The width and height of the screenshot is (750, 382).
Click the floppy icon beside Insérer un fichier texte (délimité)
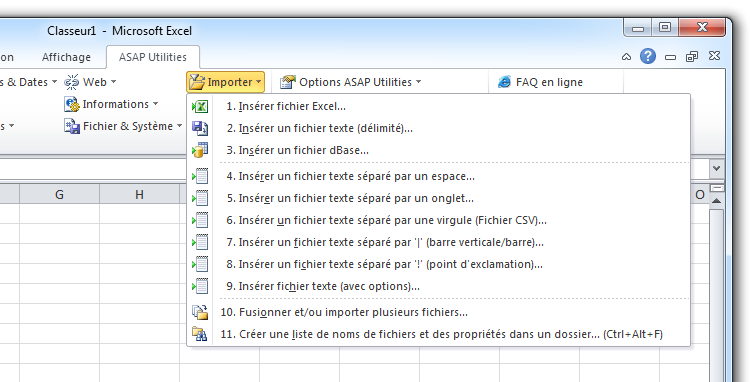pyautogui.click(x=200, y=128)
